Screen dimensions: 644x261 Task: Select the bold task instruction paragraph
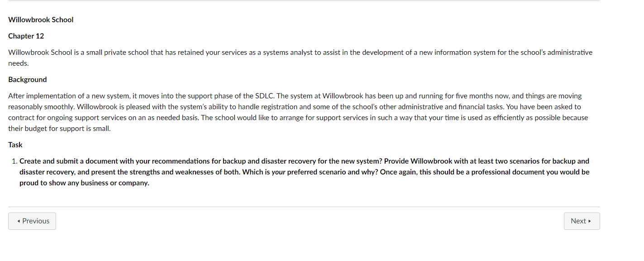point(303,172)
